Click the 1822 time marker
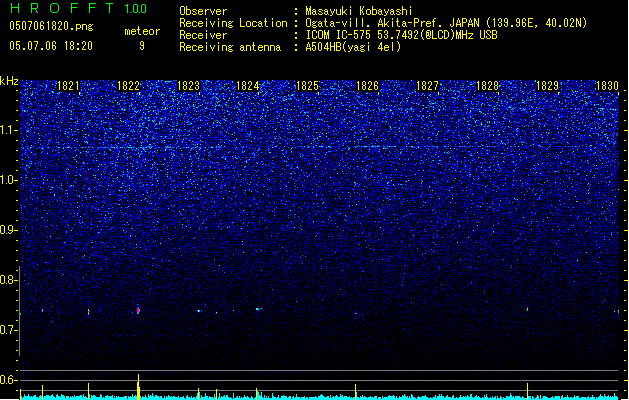The width and height of the screenshot is (629, 400). click(x=128, y=86)
